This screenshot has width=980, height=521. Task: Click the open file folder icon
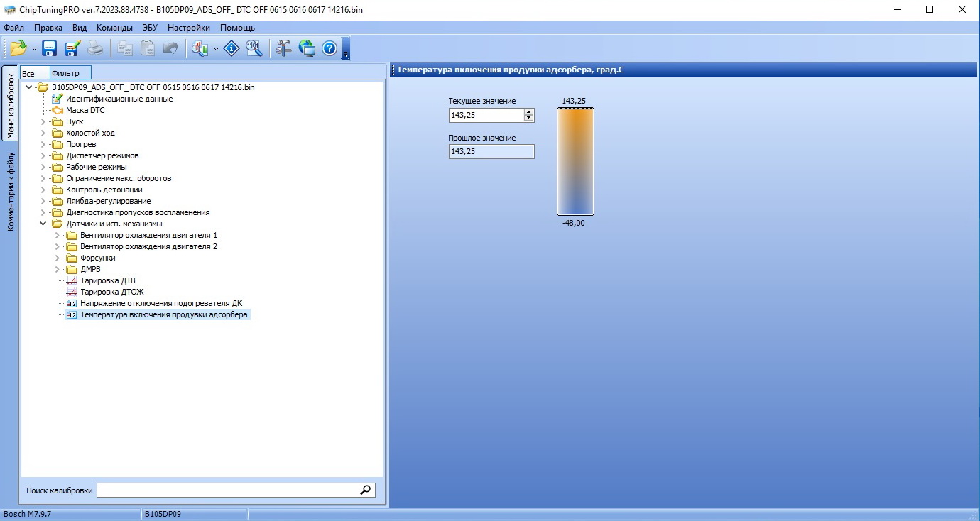[18, 48]
